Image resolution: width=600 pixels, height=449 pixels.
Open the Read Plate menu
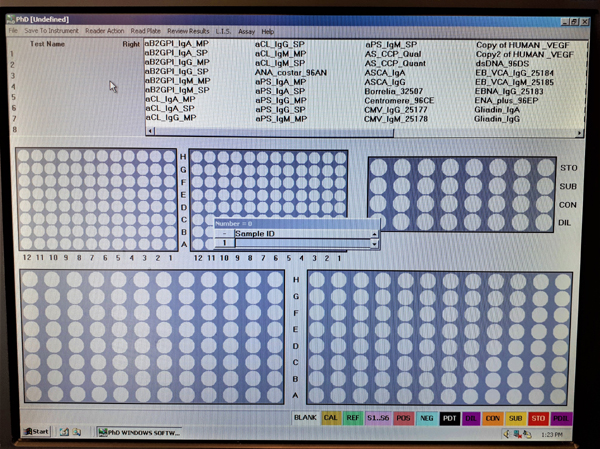[x=146, y=31]
